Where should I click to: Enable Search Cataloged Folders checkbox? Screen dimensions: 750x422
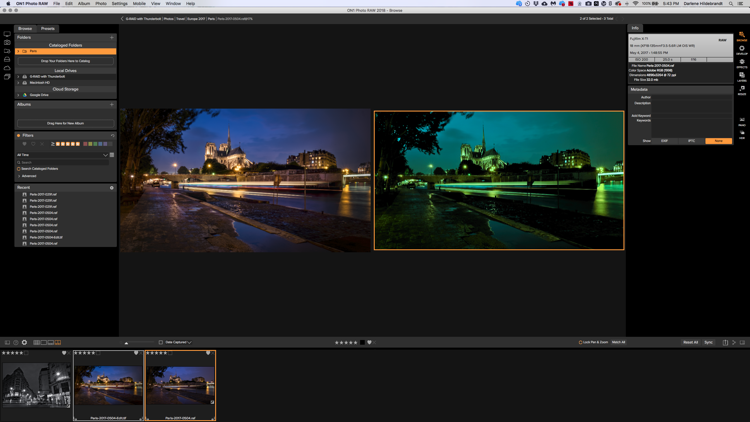(x=19, y=169)
